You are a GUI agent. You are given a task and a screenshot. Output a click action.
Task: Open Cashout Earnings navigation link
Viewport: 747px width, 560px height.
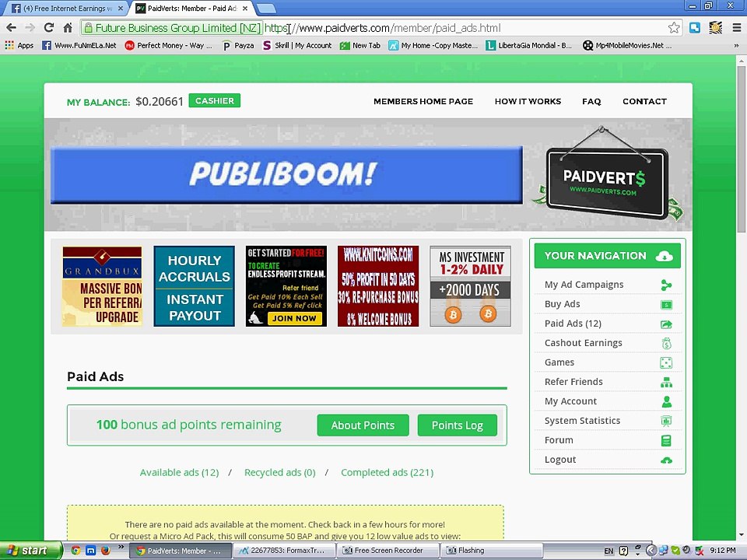[583, 343]
